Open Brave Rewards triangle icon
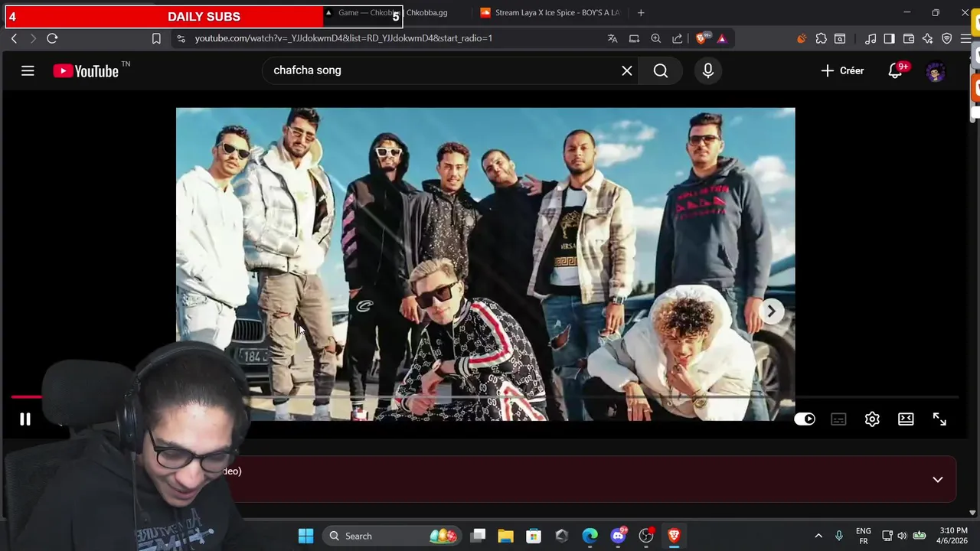980x551 pixels. click(721, 38)
